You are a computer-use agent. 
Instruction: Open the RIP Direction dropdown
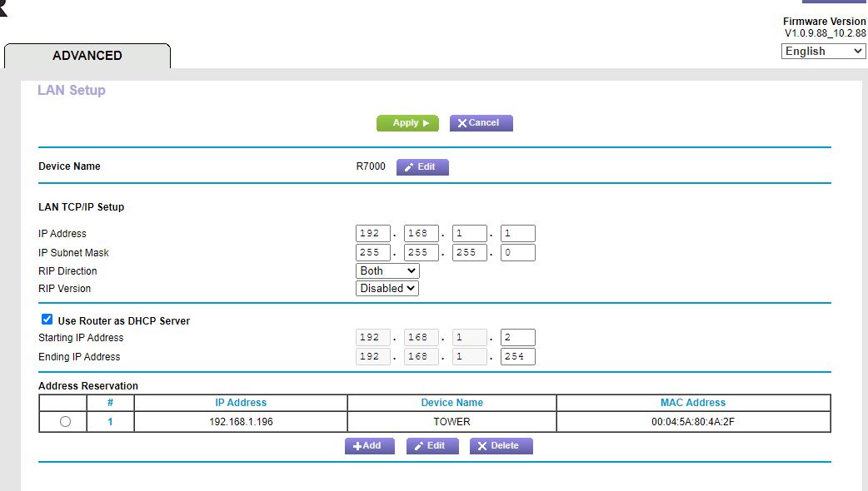click(387, 271)
